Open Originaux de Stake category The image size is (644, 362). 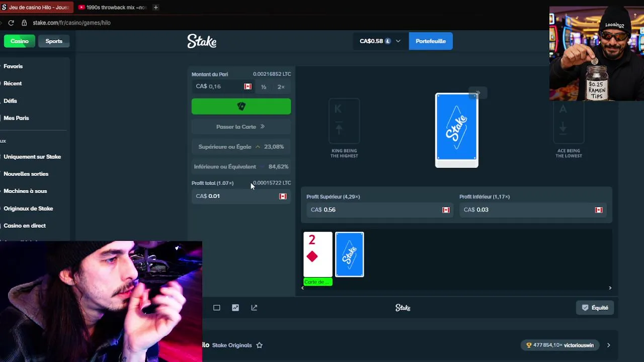coord(28,209)
